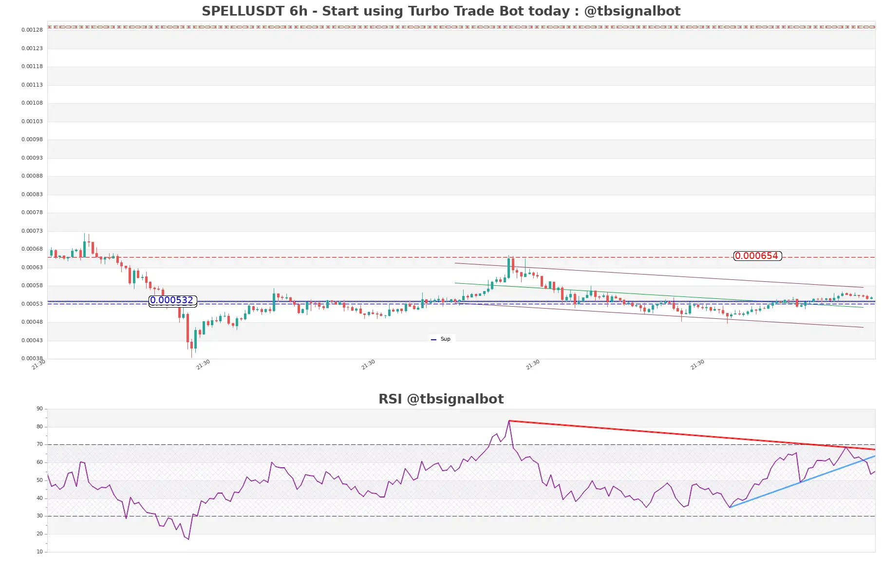
Task: Click the 0.00078 price axis label
Action: click(32, 212)
